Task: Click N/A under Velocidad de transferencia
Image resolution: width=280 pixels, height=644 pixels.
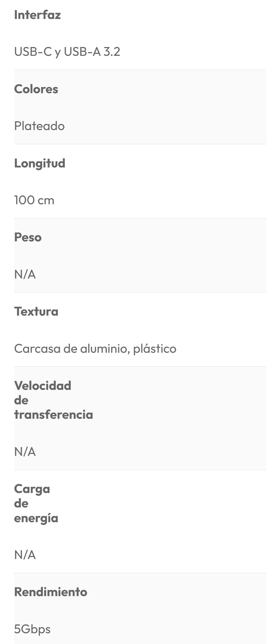Action: tap(25, 452)
